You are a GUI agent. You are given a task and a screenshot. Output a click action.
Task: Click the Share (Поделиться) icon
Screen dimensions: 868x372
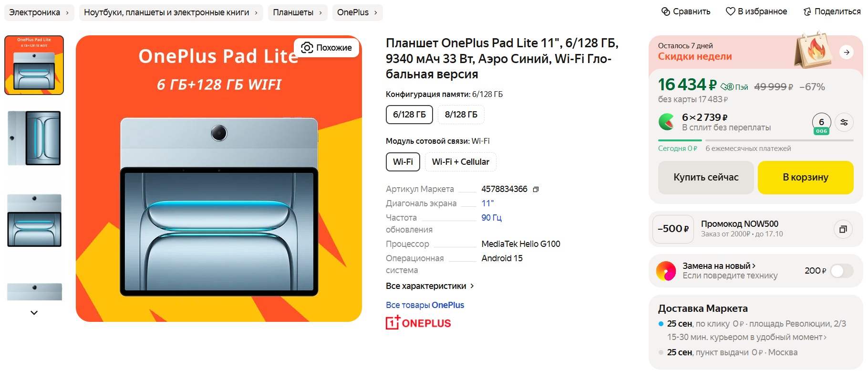(807, 11)
